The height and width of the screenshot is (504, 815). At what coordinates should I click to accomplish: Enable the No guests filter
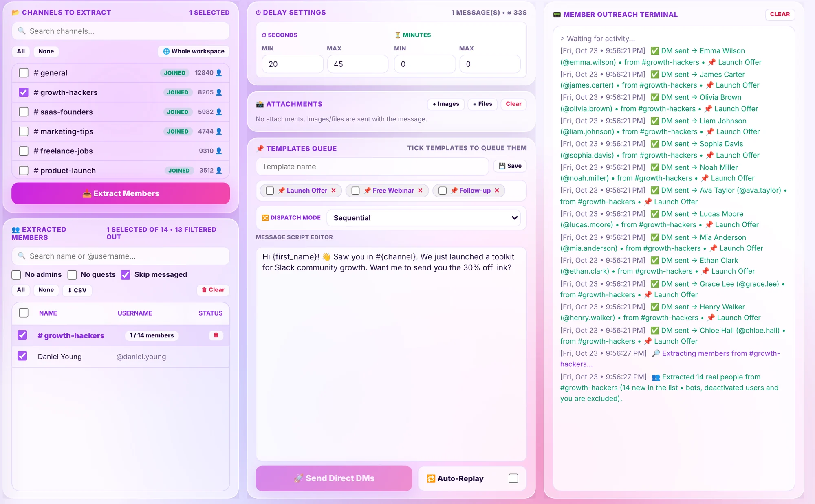point(72,275)
